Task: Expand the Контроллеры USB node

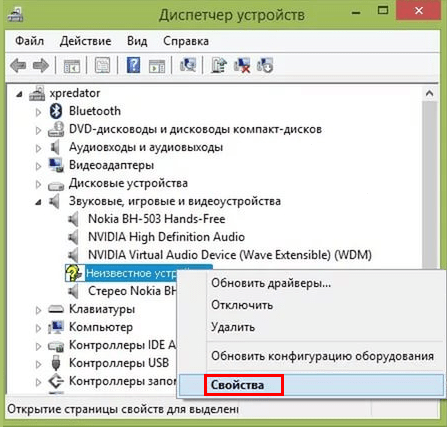Action: pyautogui.click(x=38, y=364)
